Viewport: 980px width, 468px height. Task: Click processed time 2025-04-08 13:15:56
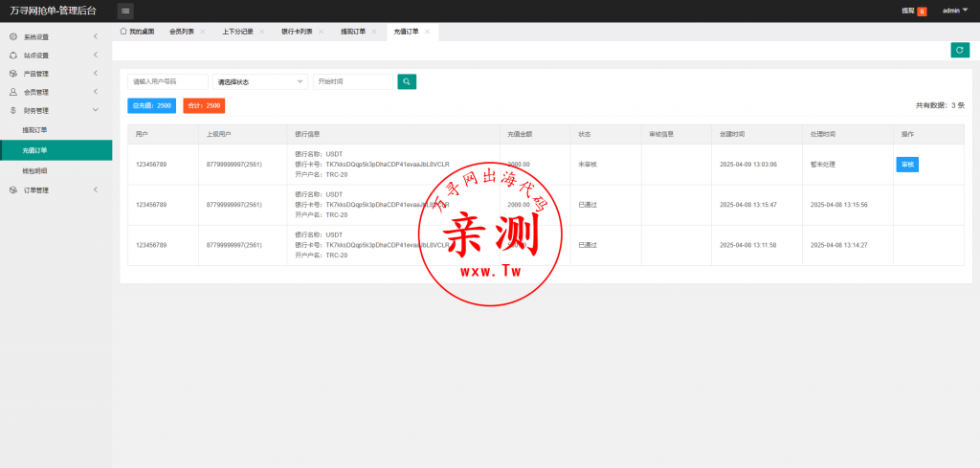[x=838, y=205]
